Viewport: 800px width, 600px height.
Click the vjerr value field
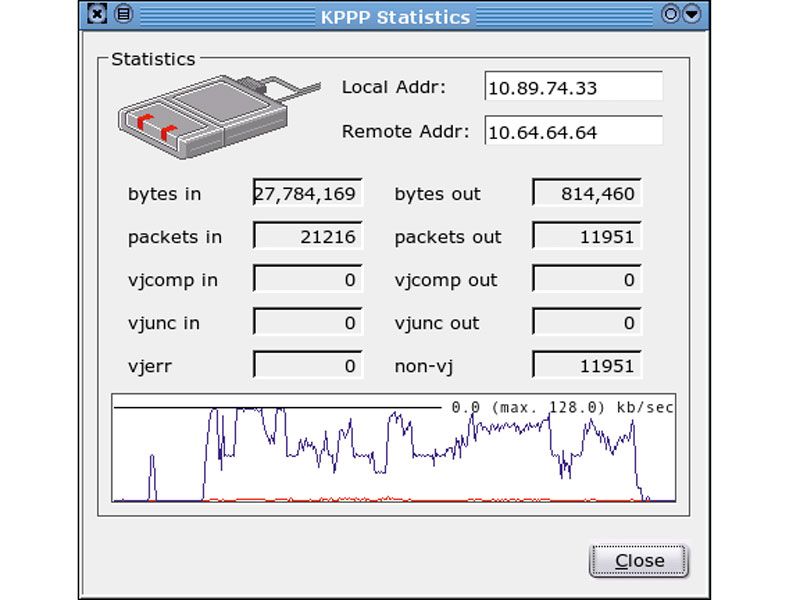pos(308,365)
